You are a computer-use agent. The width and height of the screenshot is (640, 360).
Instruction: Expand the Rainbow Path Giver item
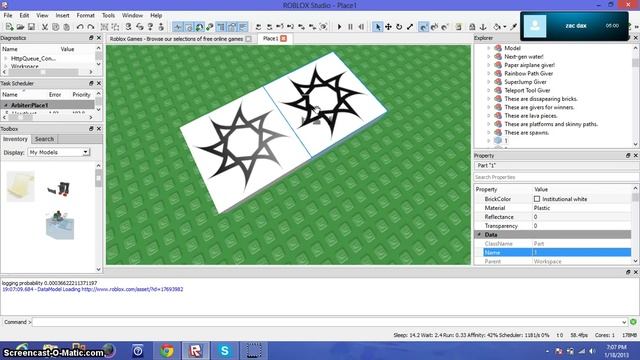point(489,73)
